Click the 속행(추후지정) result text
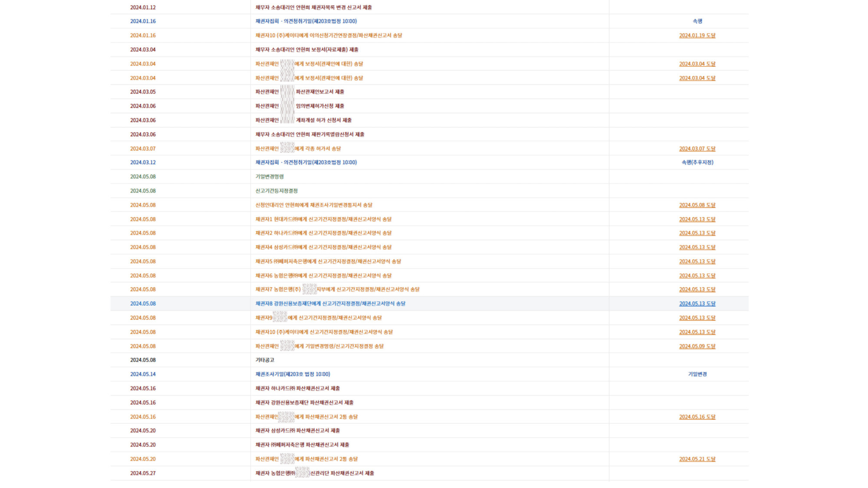868x488 pixels. pos(697,163)
